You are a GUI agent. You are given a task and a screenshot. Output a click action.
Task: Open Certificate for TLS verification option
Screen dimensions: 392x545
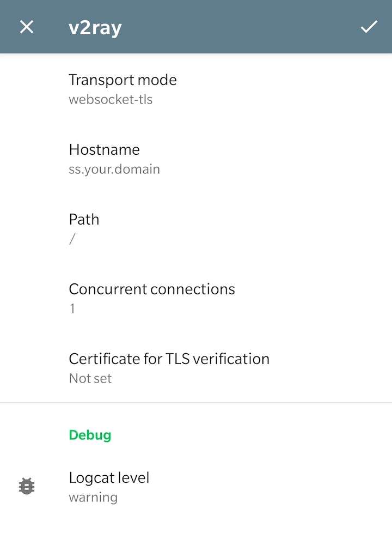pyautogui.click(x=196, y=368)
